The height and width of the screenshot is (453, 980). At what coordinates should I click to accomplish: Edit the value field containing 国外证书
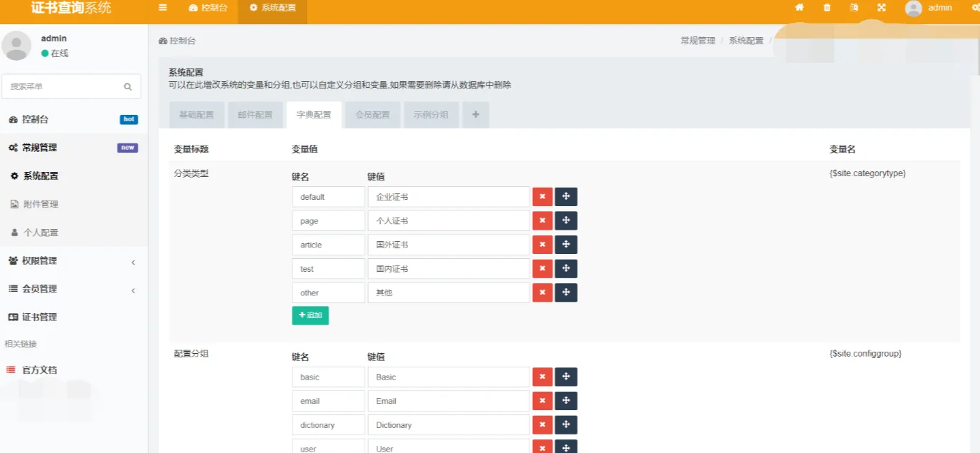click(449, 245)
